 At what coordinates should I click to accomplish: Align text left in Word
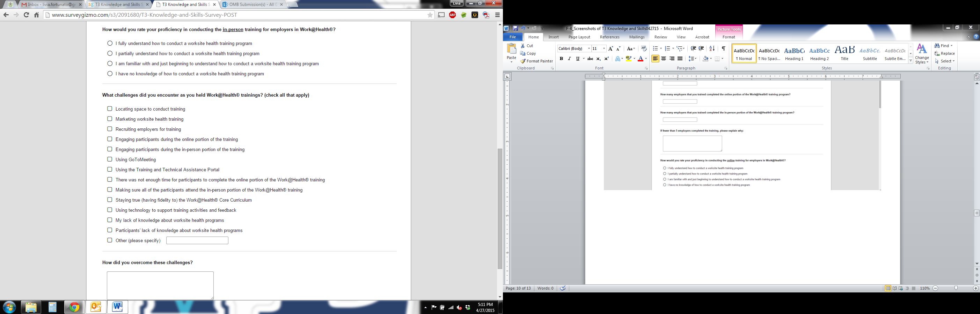tap(655, 59)
